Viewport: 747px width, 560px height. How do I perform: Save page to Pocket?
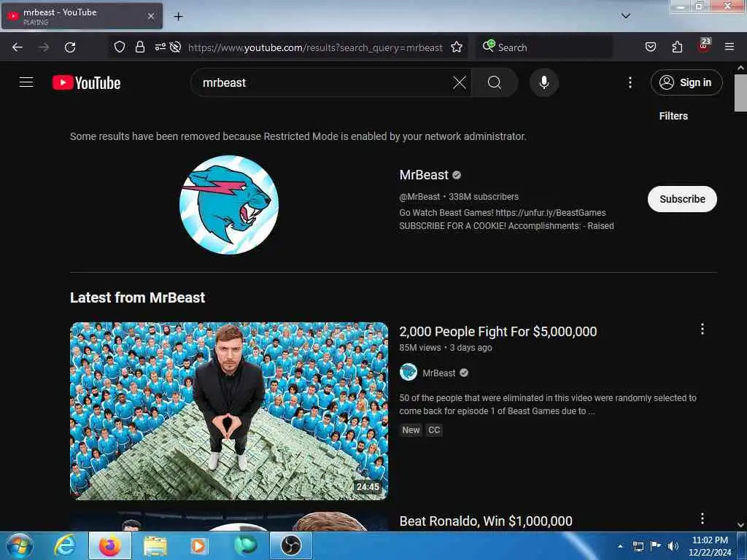tap(650, 47)
